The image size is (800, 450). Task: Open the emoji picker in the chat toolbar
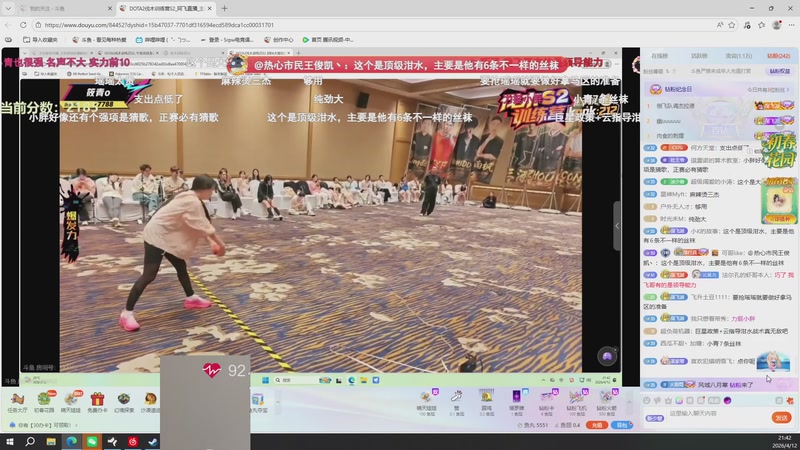[x=646, y=401]
